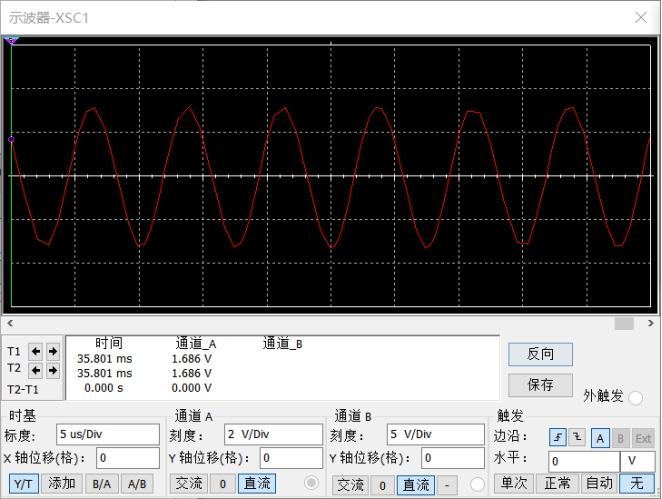Click T1 channel A reading 1.686 V
Image resolution: width=662 pixels, height=499 pixels.
tap(191, 359)
